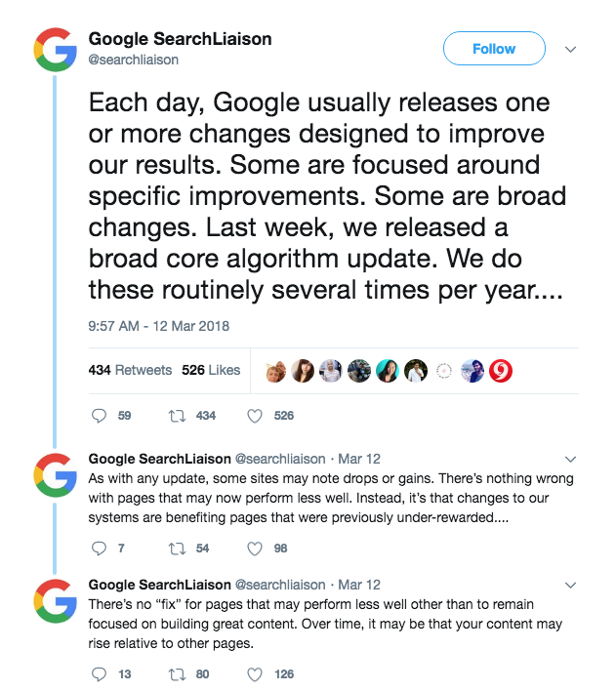Follow Google SearchLiaison
616x691 pixels.
(494, 49)
